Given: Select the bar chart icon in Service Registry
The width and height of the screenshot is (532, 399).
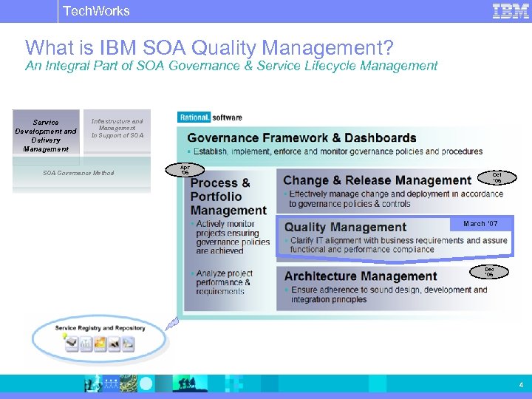Looking at the screenshot, I should tap(86, 344).
